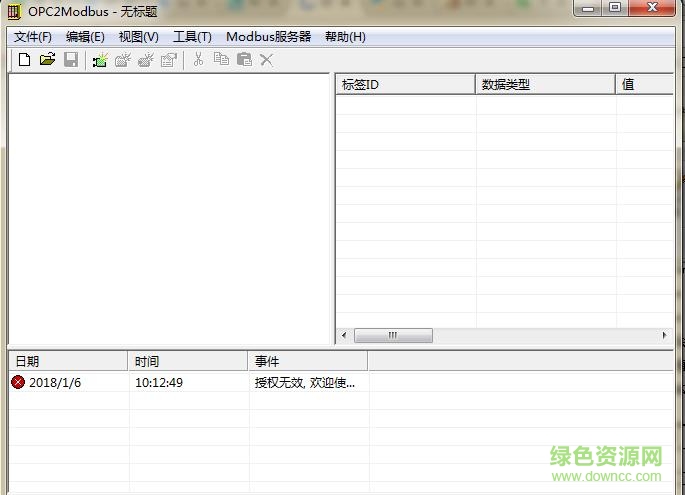Maximize the OPC2Modbus window
The image size is (685, 495).
[615, 8]
